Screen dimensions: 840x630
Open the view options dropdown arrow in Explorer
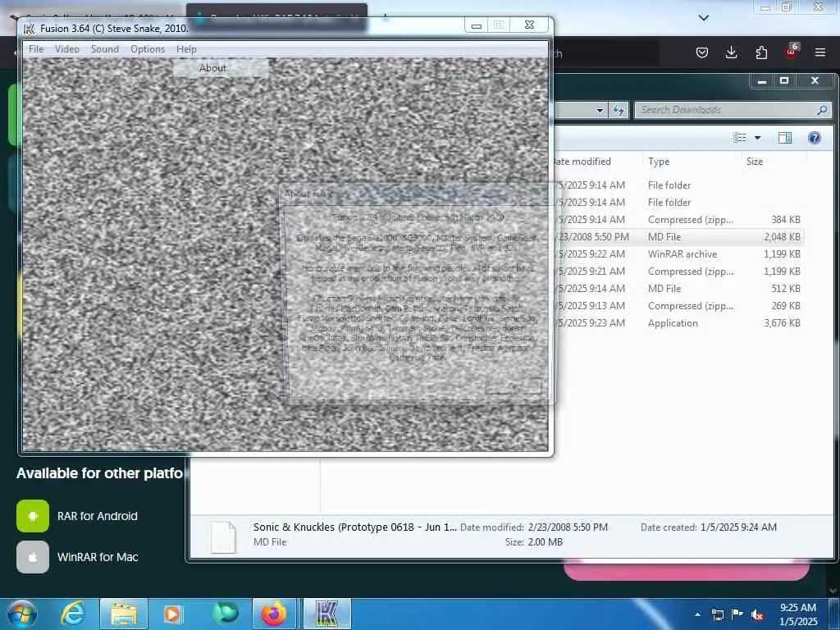click(x=757, y=138)
